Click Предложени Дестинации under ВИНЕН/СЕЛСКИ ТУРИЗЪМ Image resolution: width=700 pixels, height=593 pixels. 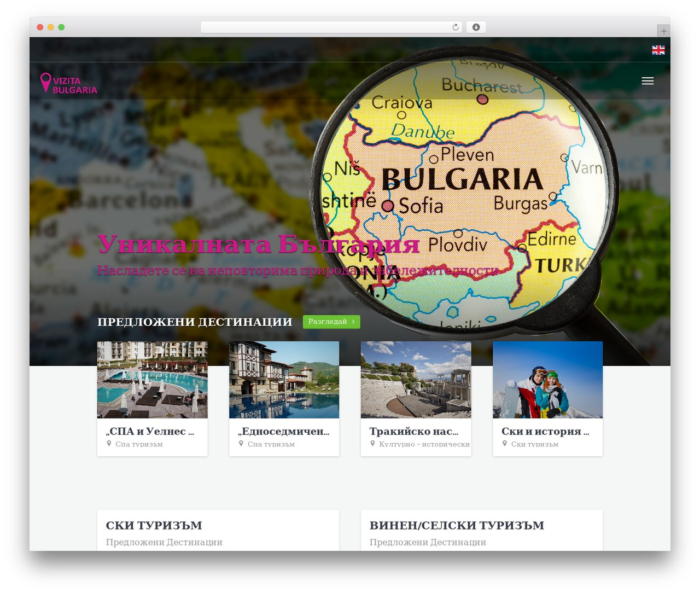(x=428, y=542)
